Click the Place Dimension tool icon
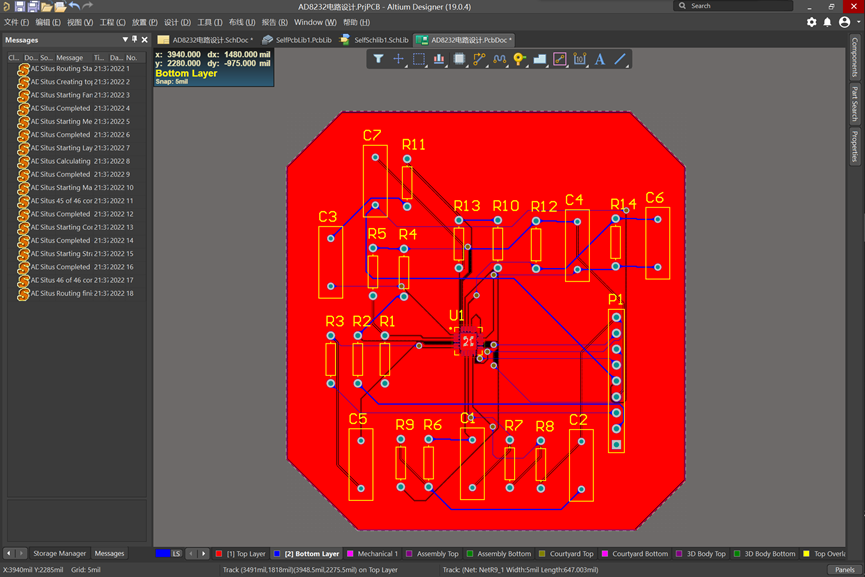Image resolution: width=865 pixels, height=577 pixels. 580,59
